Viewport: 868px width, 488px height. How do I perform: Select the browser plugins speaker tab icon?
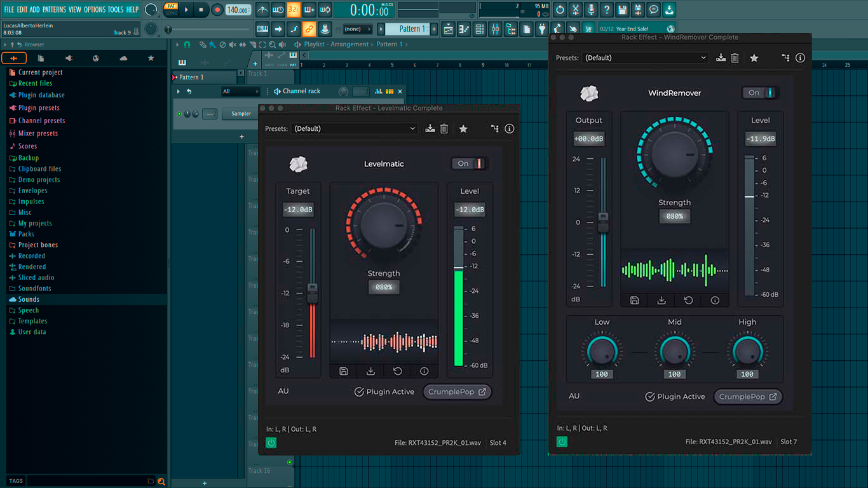[x=69, y=58]
